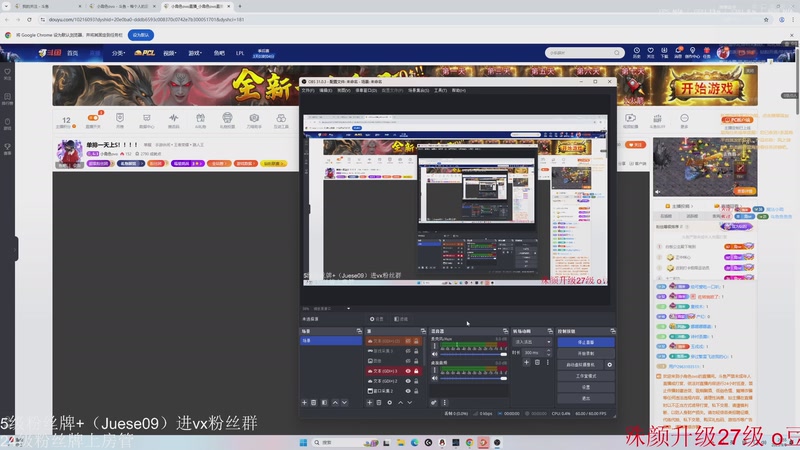Open Chrome tab search dropdown arrow
800x450 pixels.
6,6
